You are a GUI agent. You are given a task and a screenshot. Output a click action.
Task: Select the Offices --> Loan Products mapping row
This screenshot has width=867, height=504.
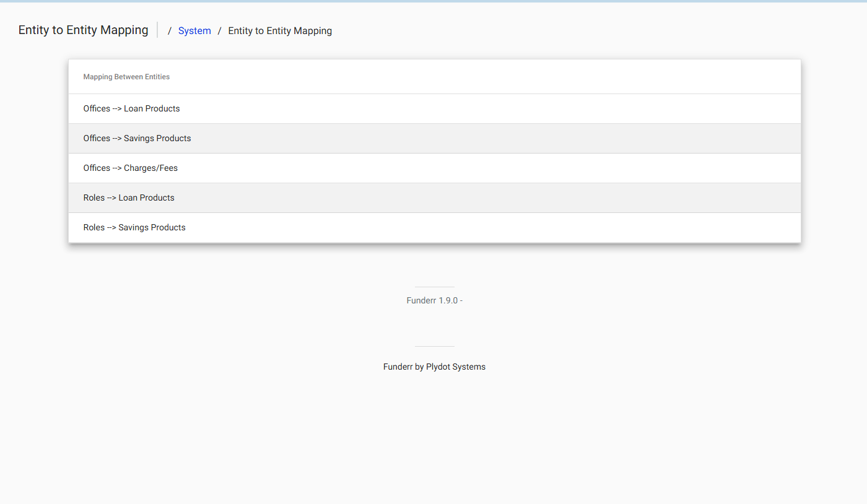tap(131, 108)
